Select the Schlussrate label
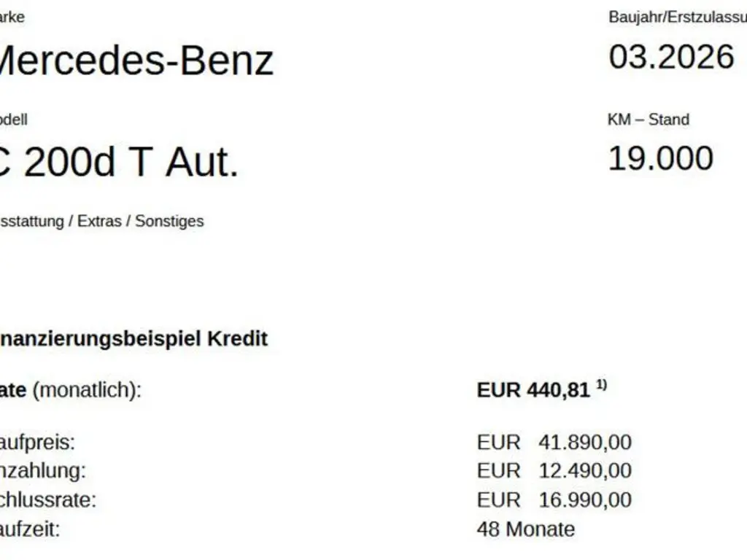The height and width of the screenshot is (560, 747). pyautogui.click(x=48, y=500)
